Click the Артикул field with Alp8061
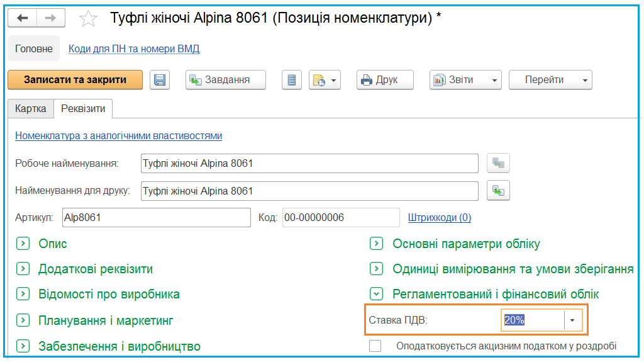The image size is (644, 362). point(157,218)
